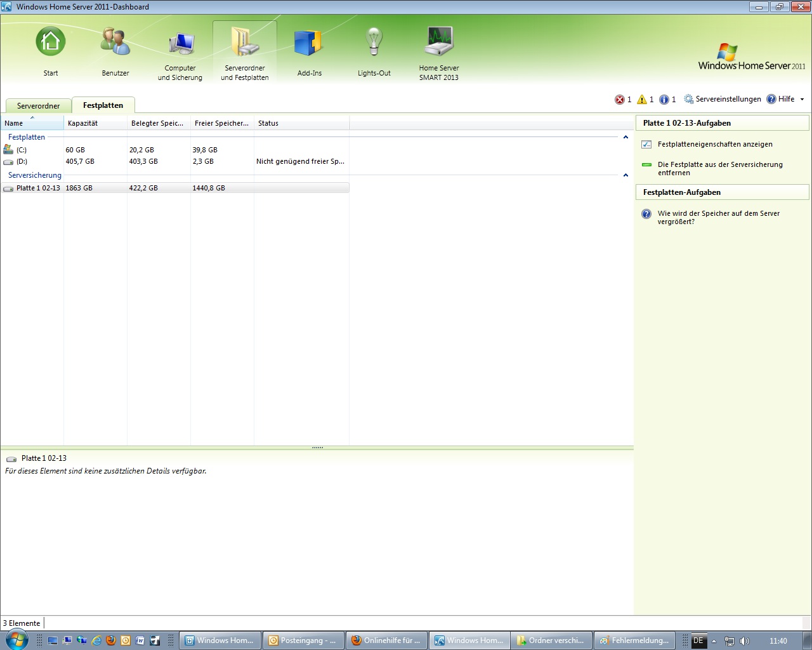Screen dimensions: 812x650
Task: Switch to the Posteingang taskbar window
Action: point(303,640)
